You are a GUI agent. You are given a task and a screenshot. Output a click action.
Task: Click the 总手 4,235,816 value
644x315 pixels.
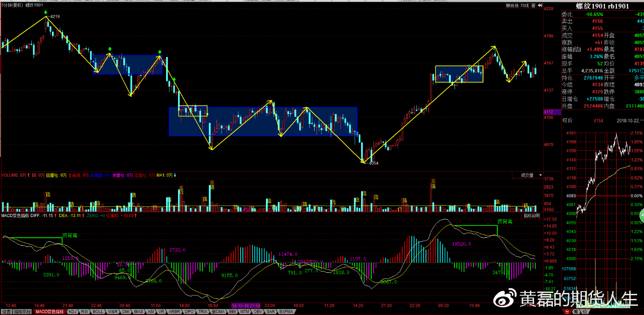[592, 71]
